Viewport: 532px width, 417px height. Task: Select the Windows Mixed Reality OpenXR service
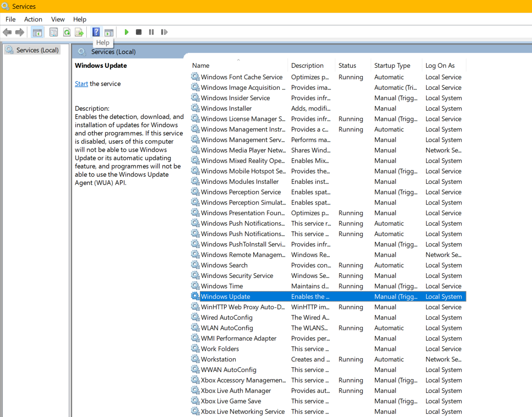tap(328, 161)
